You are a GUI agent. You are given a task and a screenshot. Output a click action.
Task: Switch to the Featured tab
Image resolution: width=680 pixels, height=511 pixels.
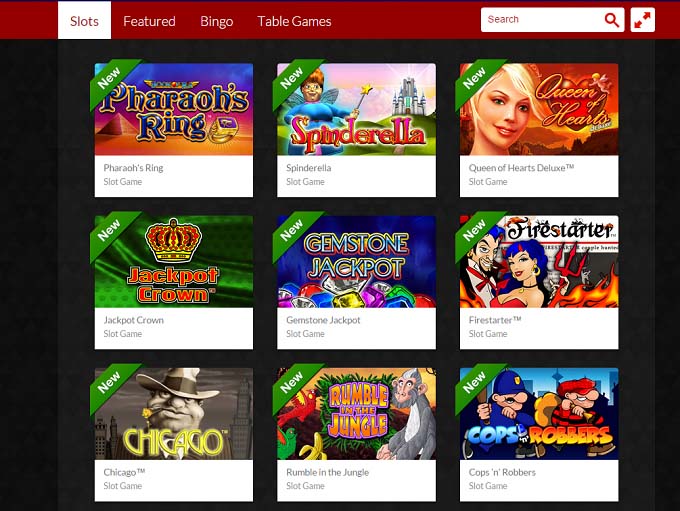[149, 21]
